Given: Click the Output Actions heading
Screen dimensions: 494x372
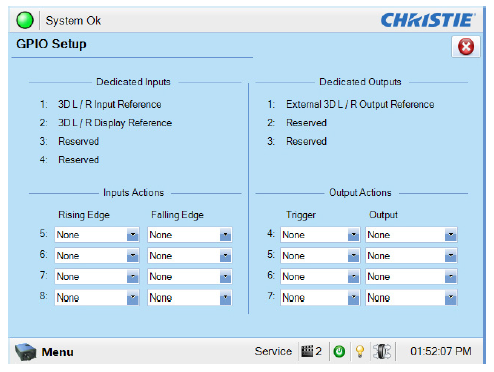Looking at the screenshot, I should point(360,193).
